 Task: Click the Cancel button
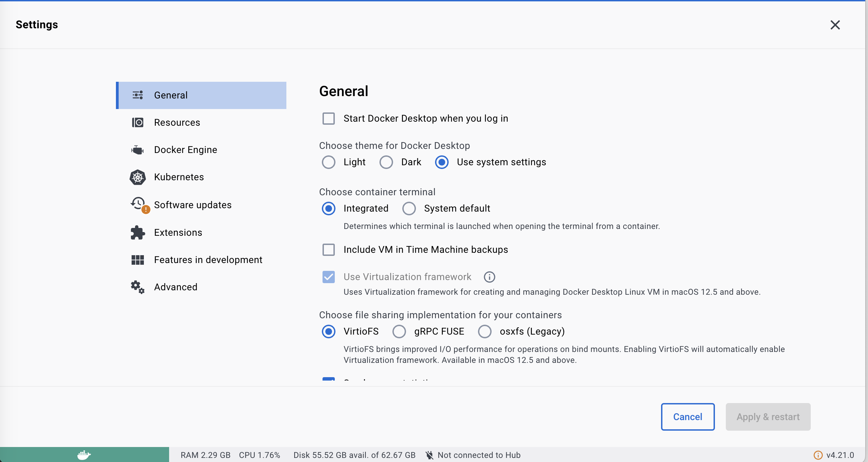pyautogui.click(x=688, y=417)
